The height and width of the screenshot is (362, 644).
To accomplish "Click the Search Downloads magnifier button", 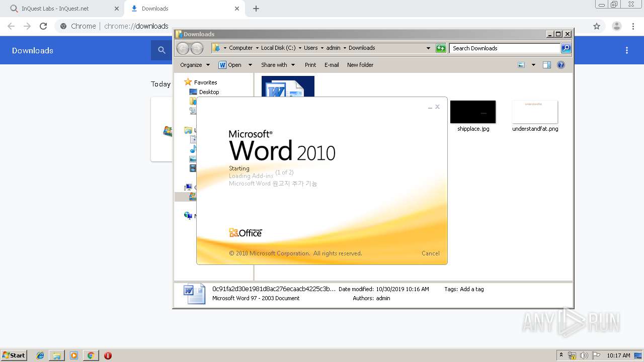I will click(566, 48).
